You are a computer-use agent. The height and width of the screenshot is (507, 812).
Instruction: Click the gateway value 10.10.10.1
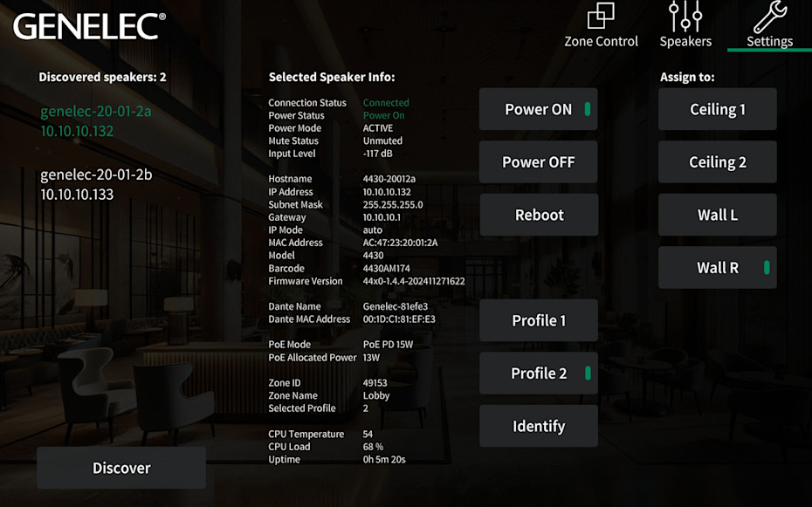(382, 217)
